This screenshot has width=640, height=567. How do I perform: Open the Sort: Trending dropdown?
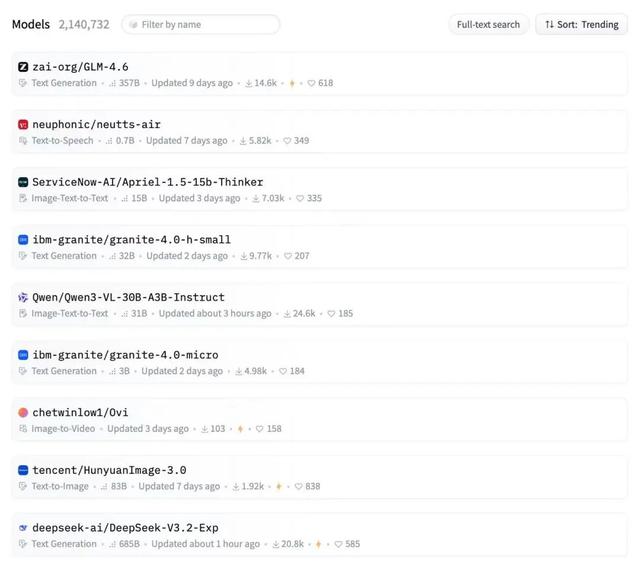[x=582, y=24]
